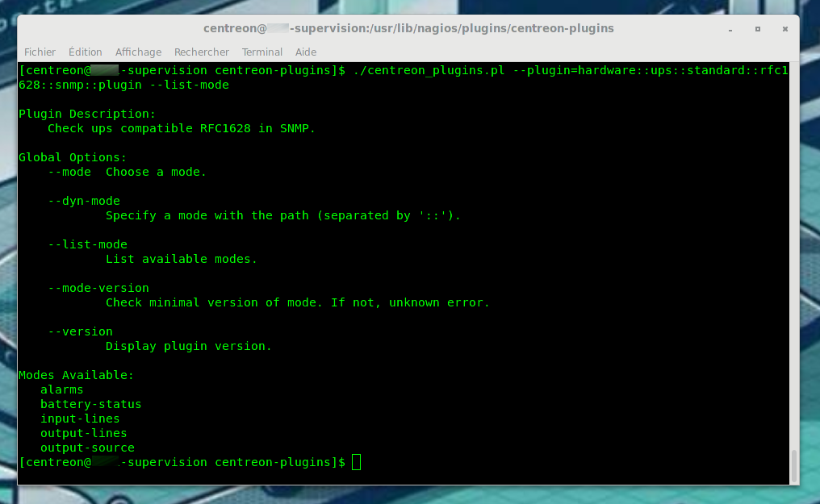Click the 'battery-status' mode entry
This screenshot has width=820, height=504.
click(x=91, y=404)
